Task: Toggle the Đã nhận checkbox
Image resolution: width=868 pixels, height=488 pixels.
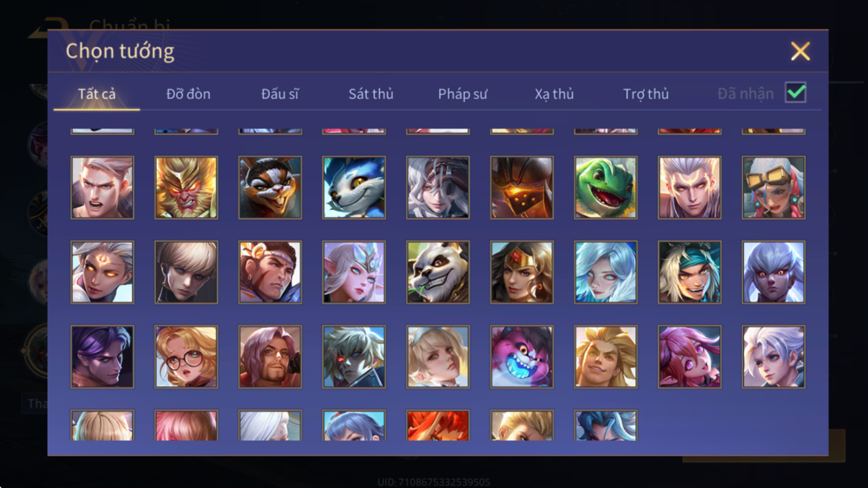Action: (796, 93)
